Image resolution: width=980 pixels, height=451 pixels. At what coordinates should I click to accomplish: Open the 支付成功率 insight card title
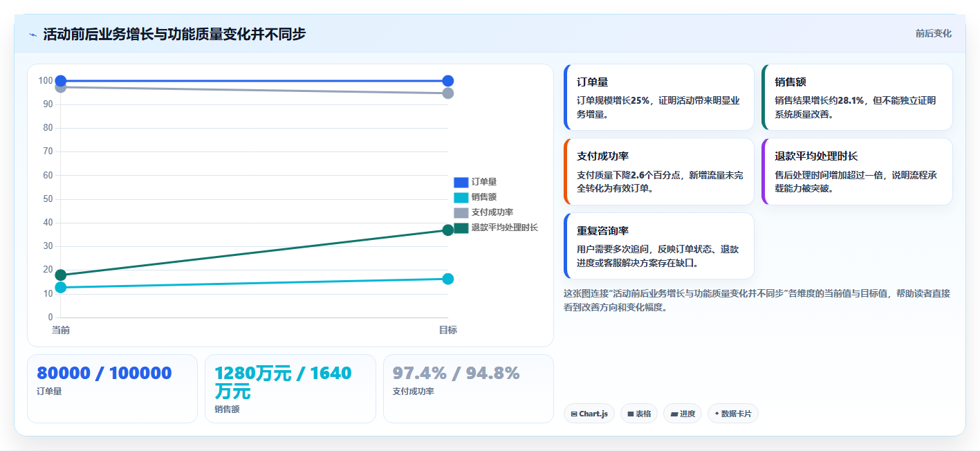[602, 156]
